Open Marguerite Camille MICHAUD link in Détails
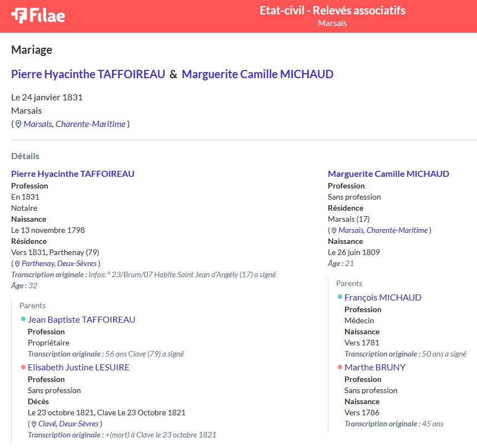 pyautogui.click(x=388, y=174)
